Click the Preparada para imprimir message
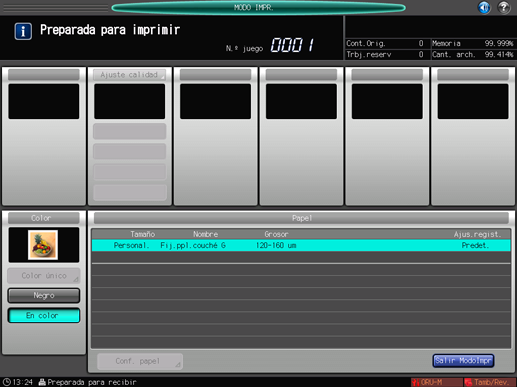 coord(110,30)
